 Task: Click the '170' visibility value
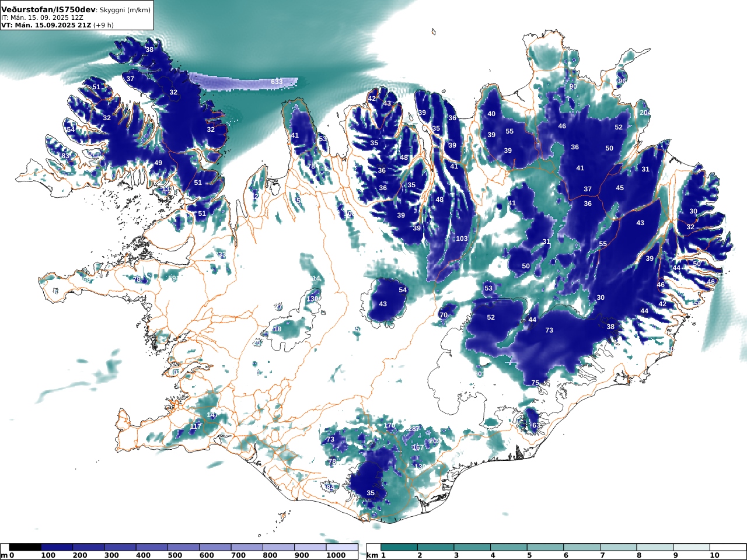(389, 426)
